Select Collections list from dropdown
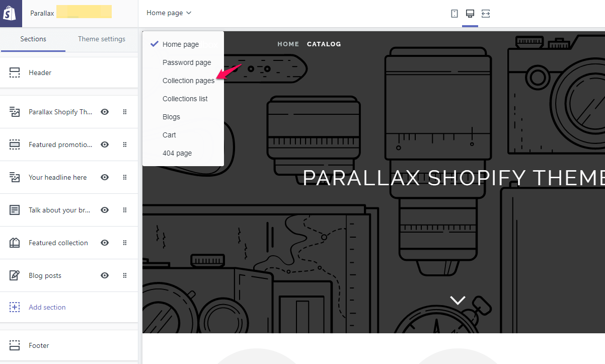Screen dimensions: 605x364 point(183,99)
